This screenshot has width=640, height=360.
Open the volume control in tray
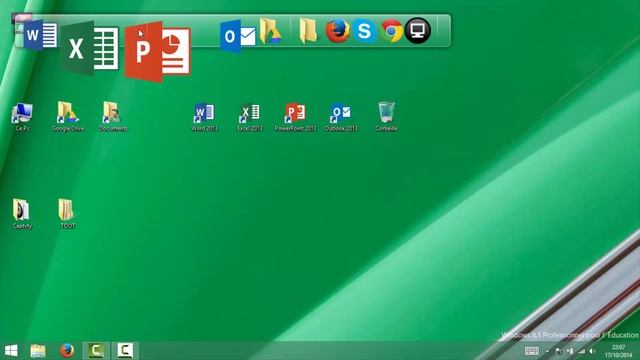(592, 351)
